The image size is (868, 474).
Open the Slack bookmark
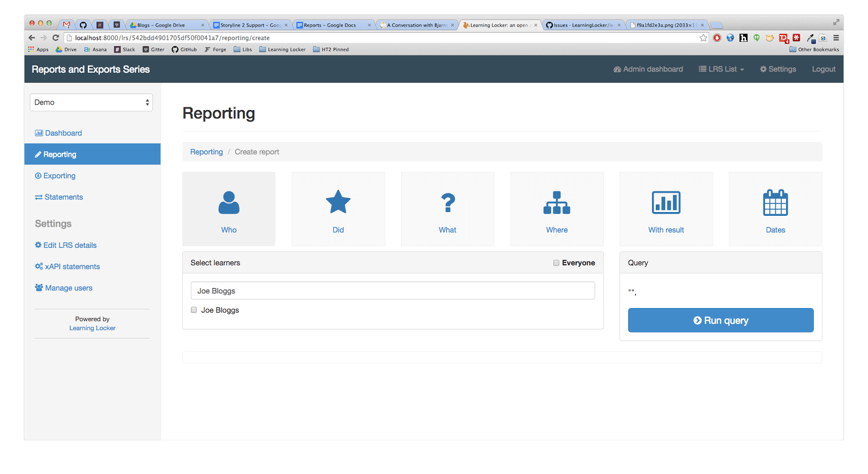tap(125, 49)
